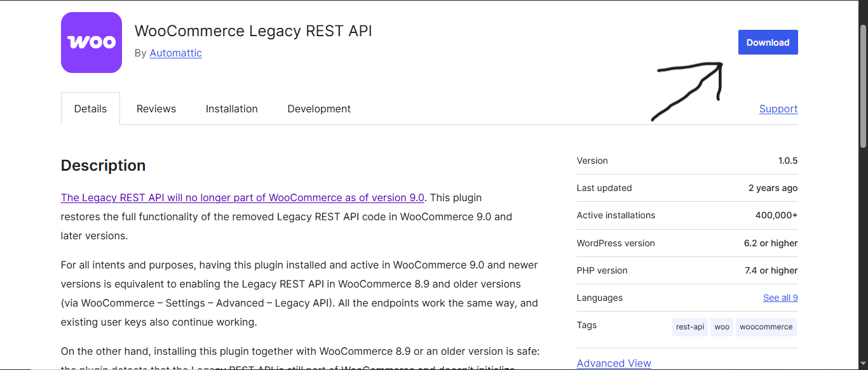
Task: Open the Advanced View link
Action: (x=614, y=363)
